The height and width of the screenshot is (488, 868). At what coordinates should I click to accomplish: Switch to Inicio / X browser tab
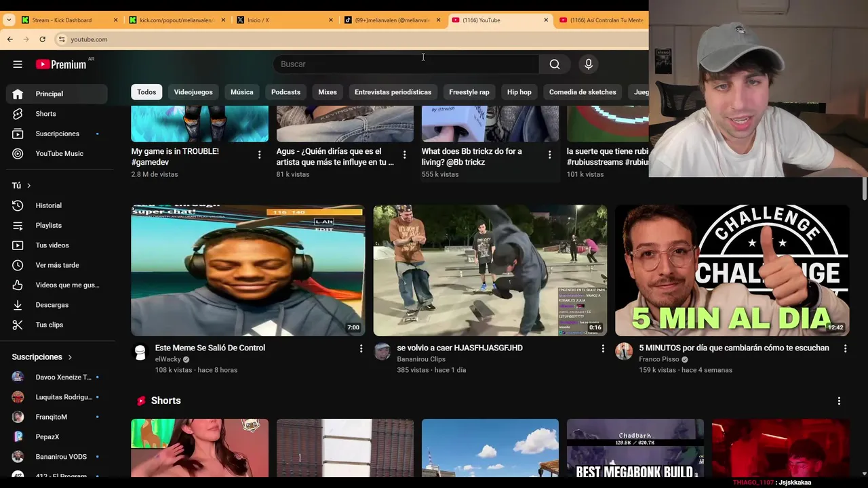pyautogui.click(x=285, y=20)
